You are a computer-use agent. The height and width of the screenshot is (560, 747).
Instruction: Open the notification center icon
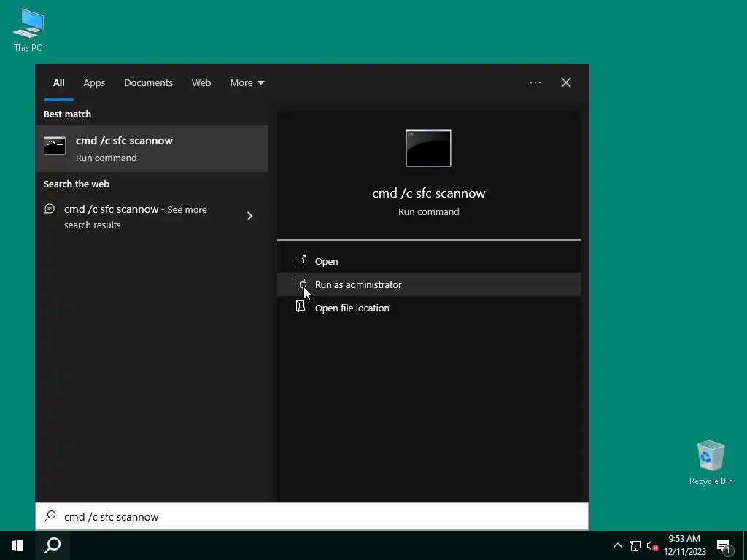tap(724, 546)
